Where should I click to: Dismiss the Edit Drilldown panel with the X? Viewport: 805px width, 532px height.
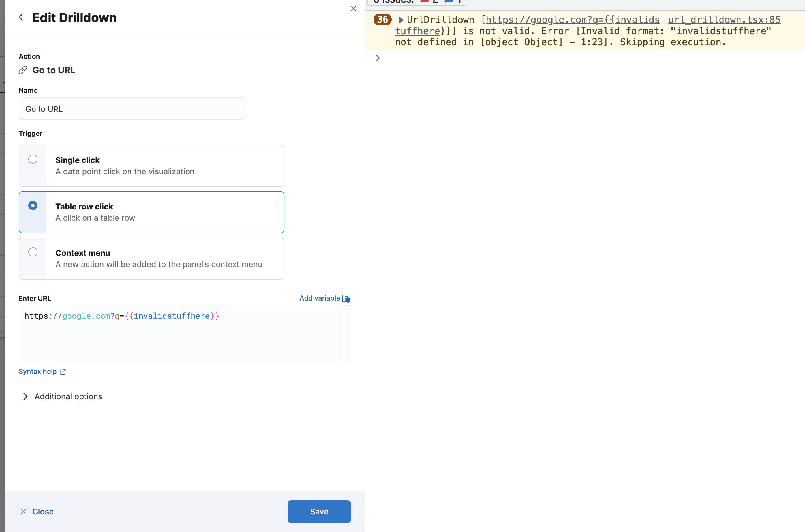353,8
